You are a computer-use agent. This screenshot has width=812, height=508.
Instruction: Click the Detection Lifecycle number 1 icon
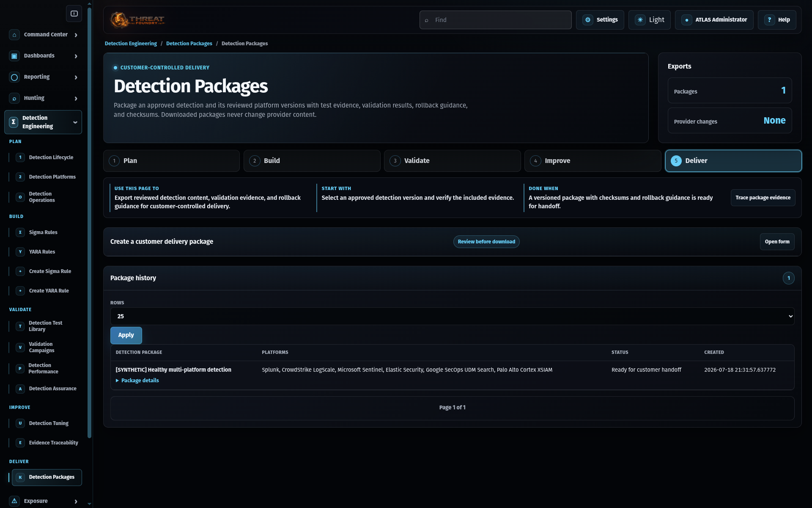(x=20, y=157)
